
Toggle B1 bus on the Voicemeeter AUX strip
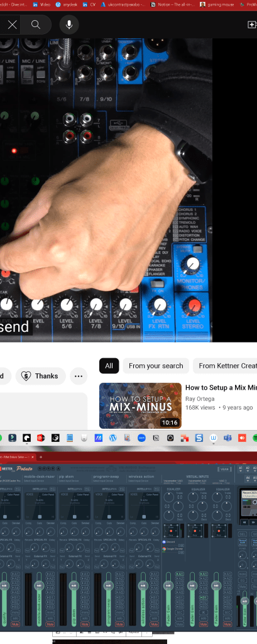pyautogui.click(x=204, y=597)
